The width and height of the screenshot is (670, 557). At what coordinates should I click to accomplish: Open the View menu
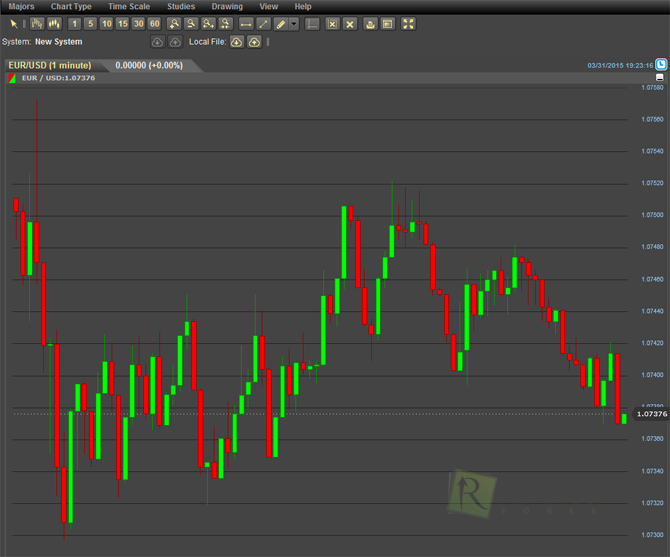click(x=269, y=6)
